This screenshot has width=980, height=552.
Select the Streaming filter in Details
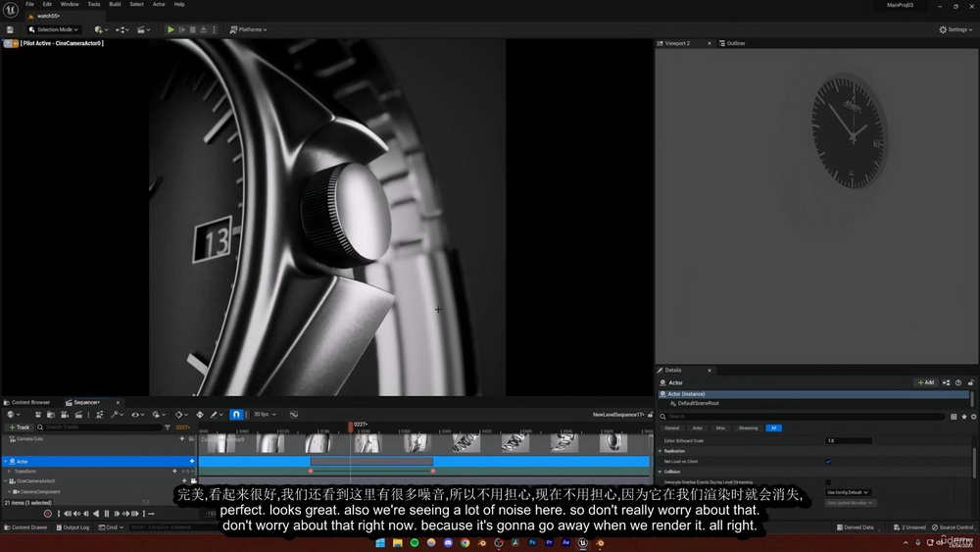(748, 428)
